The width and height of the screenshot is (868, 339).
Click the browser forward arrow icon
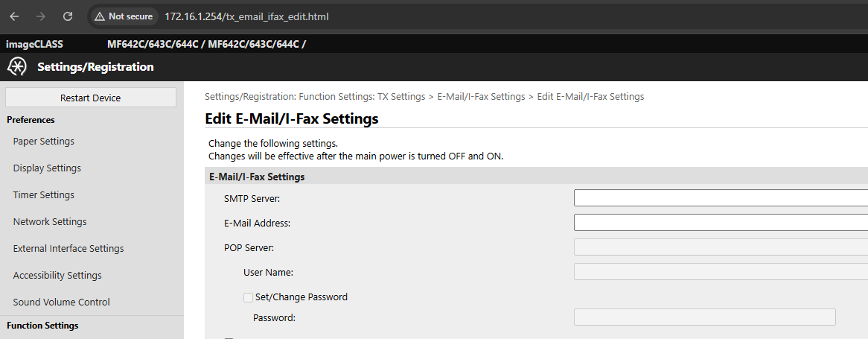(41, 16)
